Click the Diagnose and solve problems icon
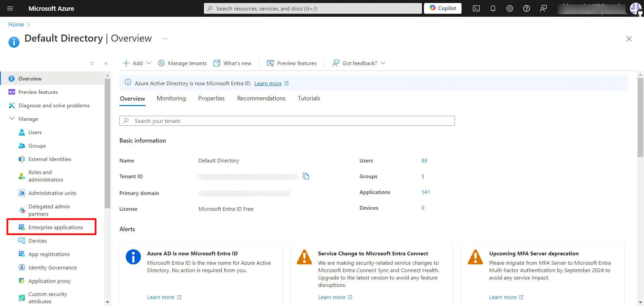Image resolution: width=644 pixels, height=306 pixels. coord(12,105)
